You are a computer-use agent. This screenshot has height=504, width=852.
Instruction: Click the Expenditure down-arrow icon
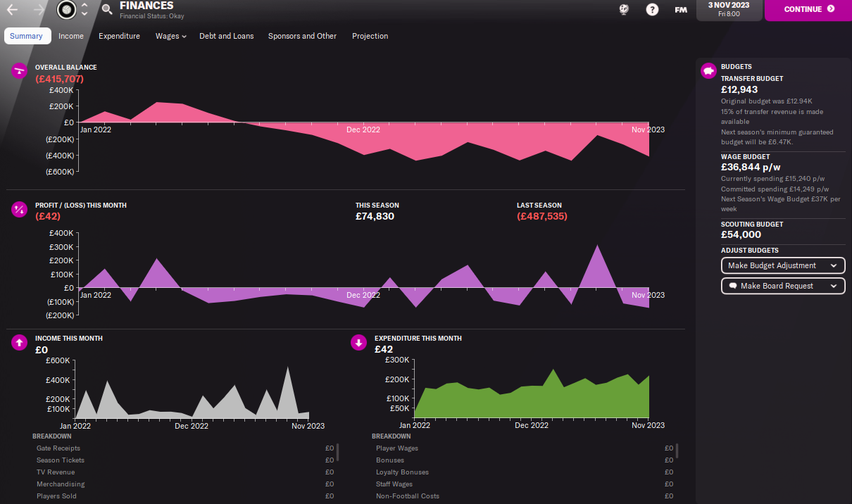click(358, 342)
